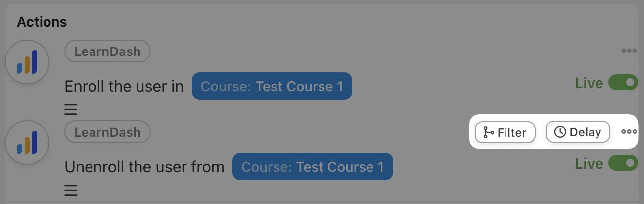
Task: Select the "Enroll the user in" sentence
Action: pyautogui.click(x=124, y=87)
